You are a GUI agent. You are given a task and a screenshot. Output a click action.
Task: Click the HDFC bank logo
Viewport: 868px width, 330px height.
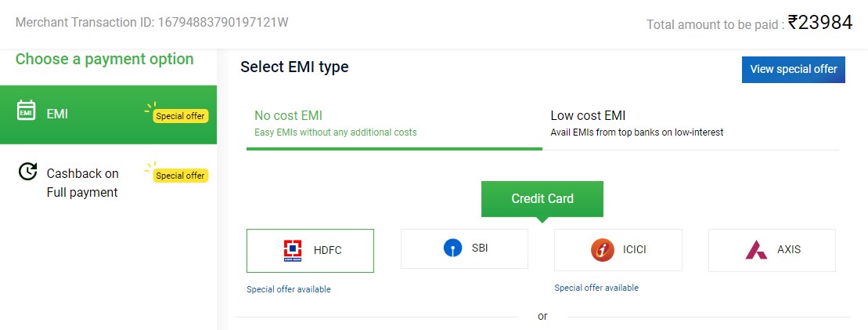click(293, 251)
